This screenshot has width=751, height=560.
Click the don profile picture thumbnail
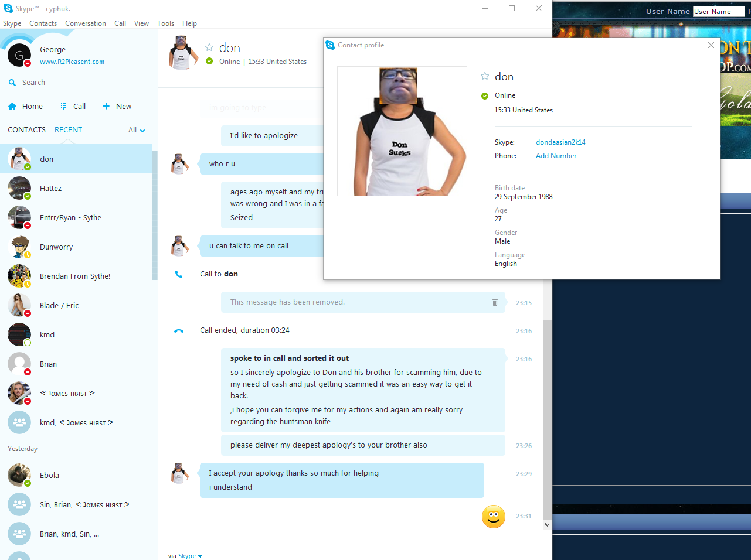click(402, 131)
